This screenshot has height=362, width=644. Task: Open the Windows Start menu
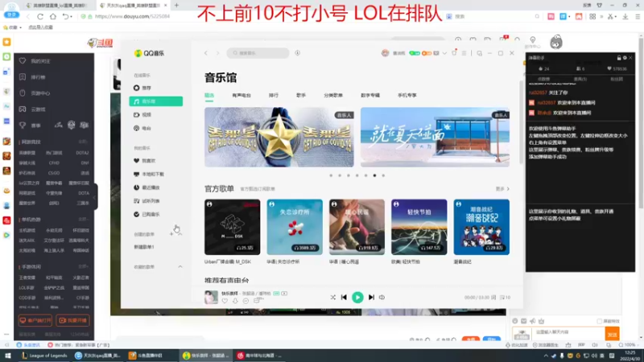pos(7,356)
